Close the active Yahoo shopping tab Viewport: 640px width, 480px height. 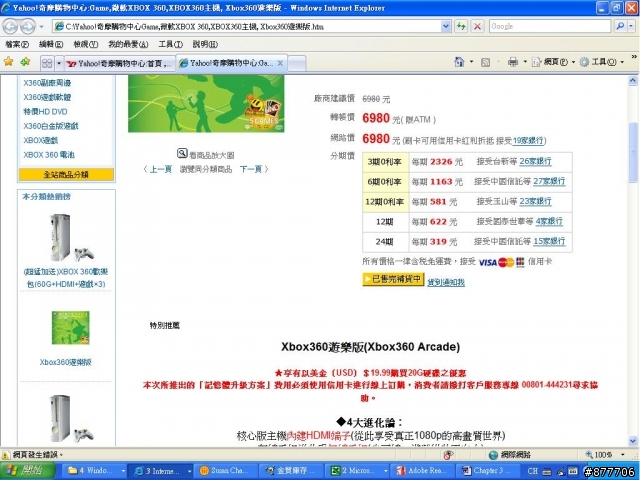(280, 63)
